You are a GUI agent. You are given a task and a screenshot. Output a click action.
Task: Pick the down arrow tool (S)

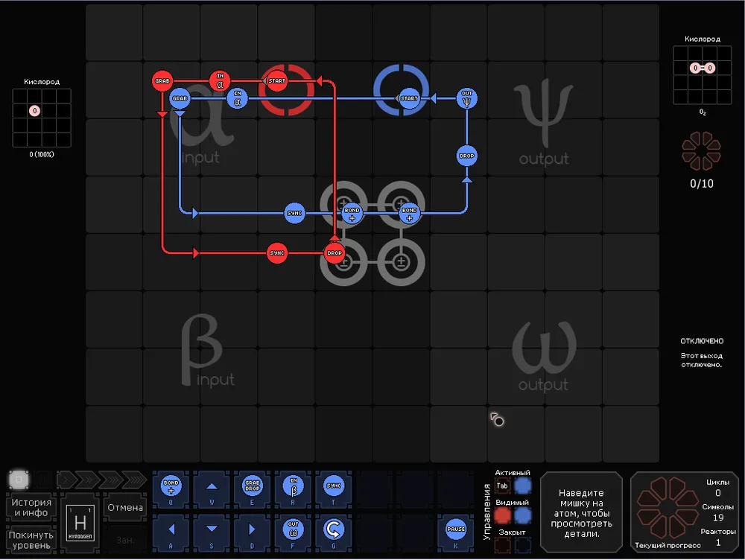click(x=212, y=532)
